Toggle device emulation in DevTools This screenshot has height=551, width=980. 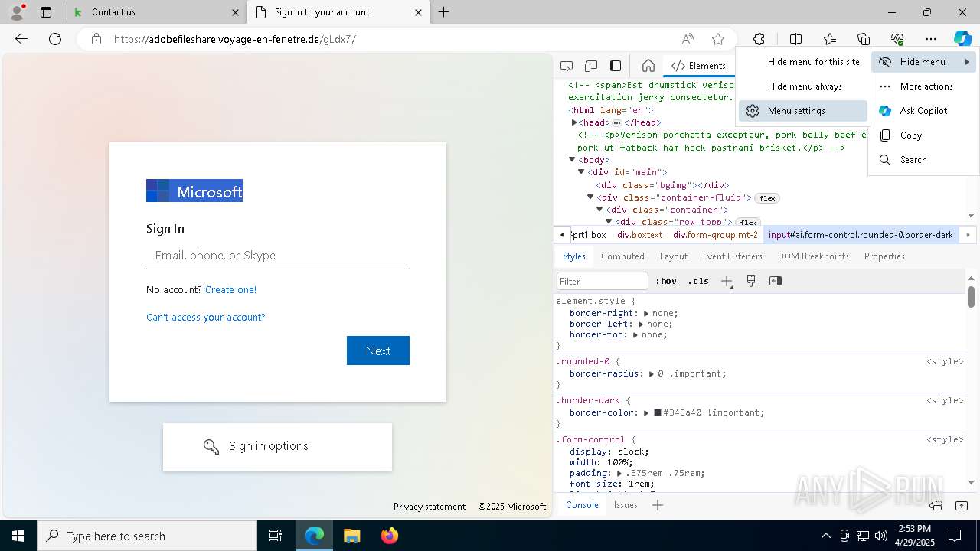[591, 66]
